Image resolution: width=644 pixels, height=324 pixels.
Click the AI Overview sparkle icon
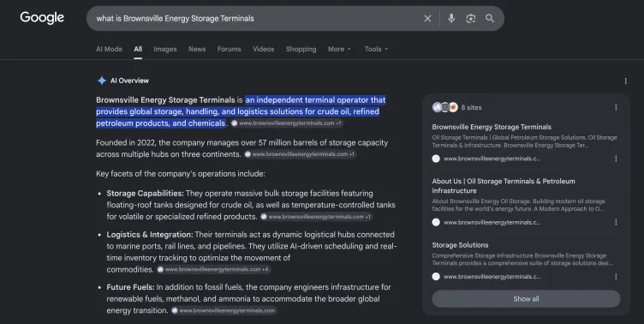point(101,81)
